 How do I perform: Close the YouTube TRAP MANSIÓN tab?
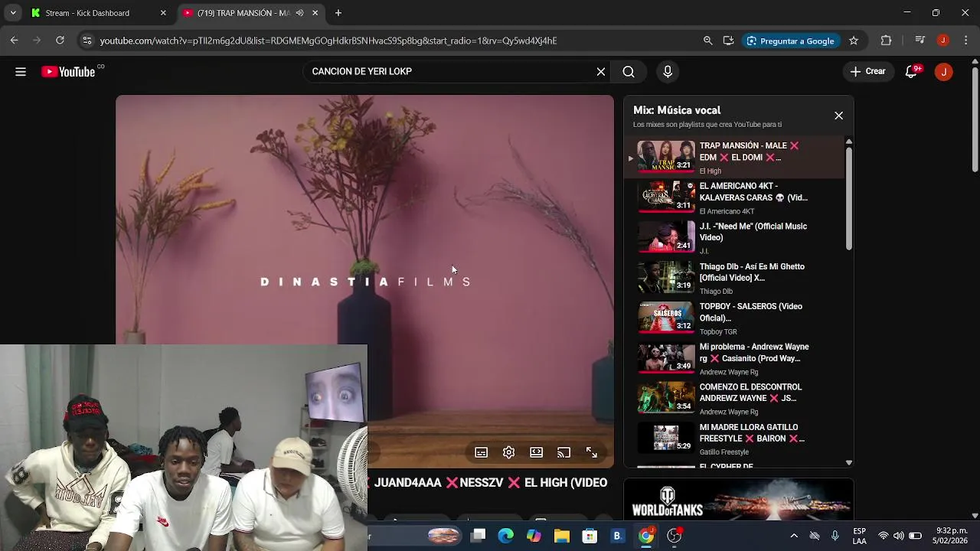[315, 13]
